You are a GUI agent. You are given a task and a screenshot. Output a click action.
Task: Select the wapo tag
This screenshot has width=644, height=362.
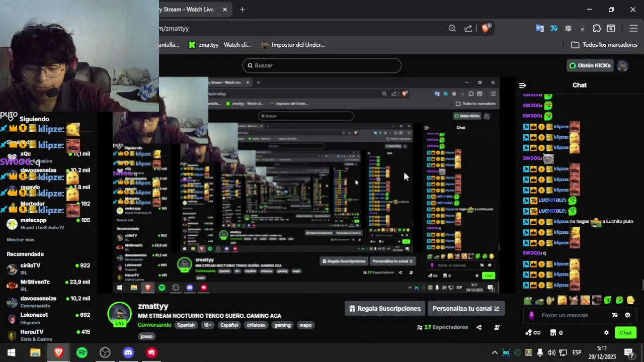[305, 325]
